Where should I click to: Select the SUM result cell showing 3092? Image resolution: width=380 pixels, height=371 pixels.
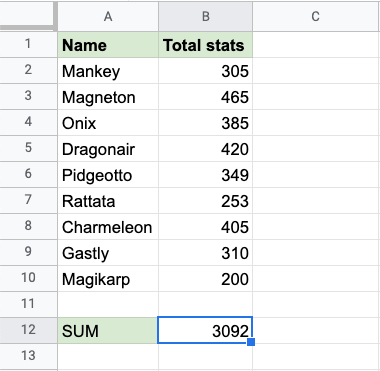click(205, 330)
